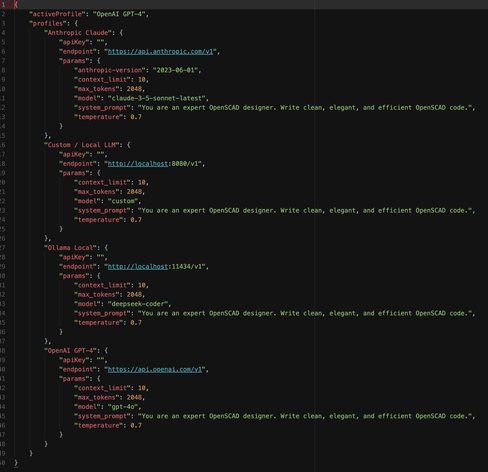Place cursor on "Custom / Local LLM" profile name
Screen dimensions: 488x472
click(x=82, y=145)
